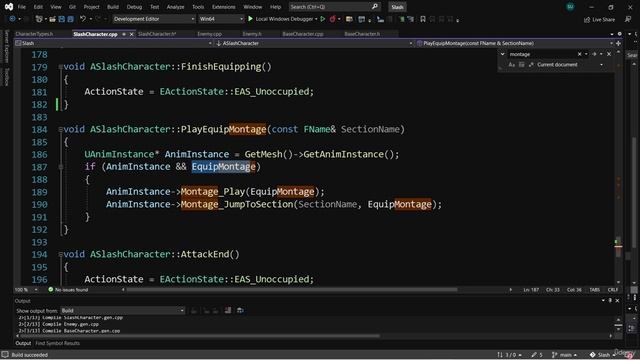Click the code editor horizontal scrollbar
This screenshot has width=640, height=360.
(x=292, y=290)
